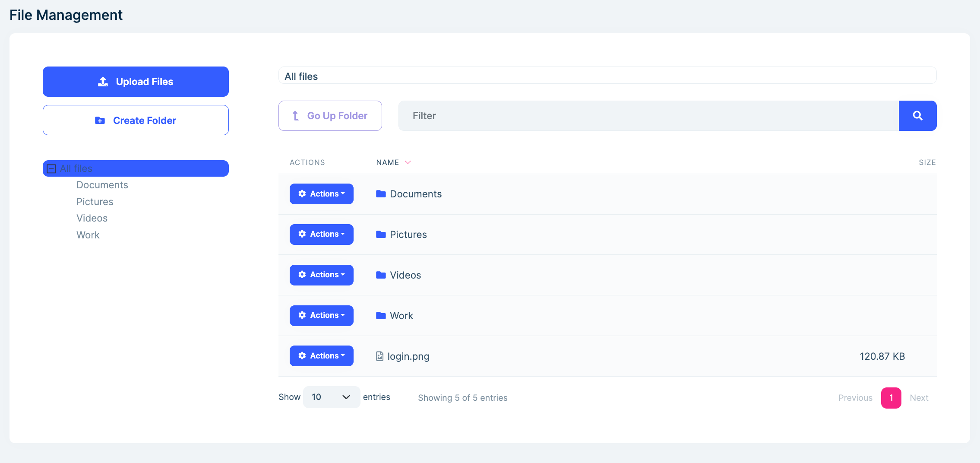The image size is (980, 463).
Task: Click the magnifying glass search icon
Action: 917,115
